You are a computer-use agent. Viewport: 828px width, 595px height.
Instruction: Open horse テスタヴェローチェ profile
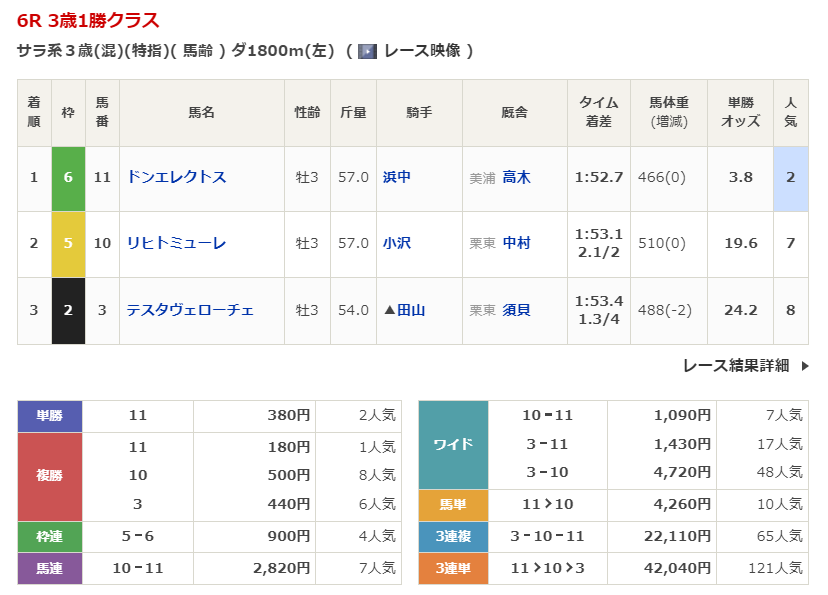pos(190,310)
